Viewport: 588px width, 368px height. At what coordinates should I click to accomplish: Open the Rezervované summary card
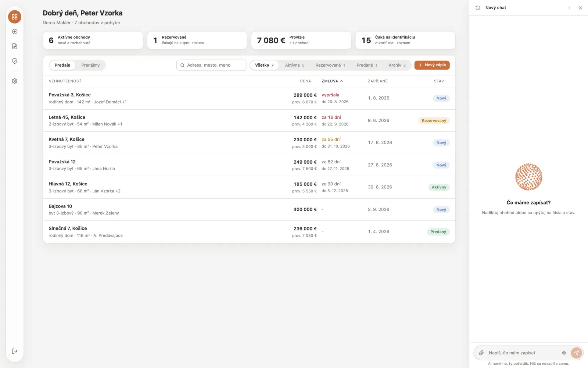point(197,40)
